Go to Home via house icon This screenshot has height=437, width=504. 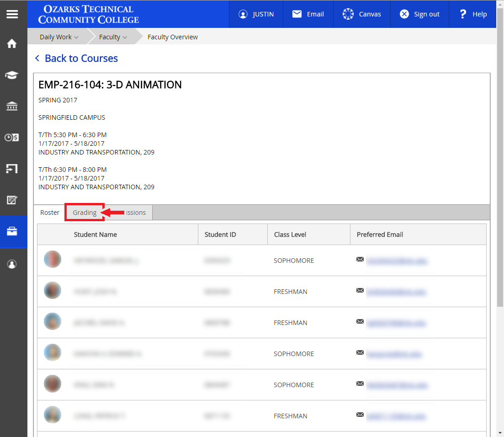12,43
